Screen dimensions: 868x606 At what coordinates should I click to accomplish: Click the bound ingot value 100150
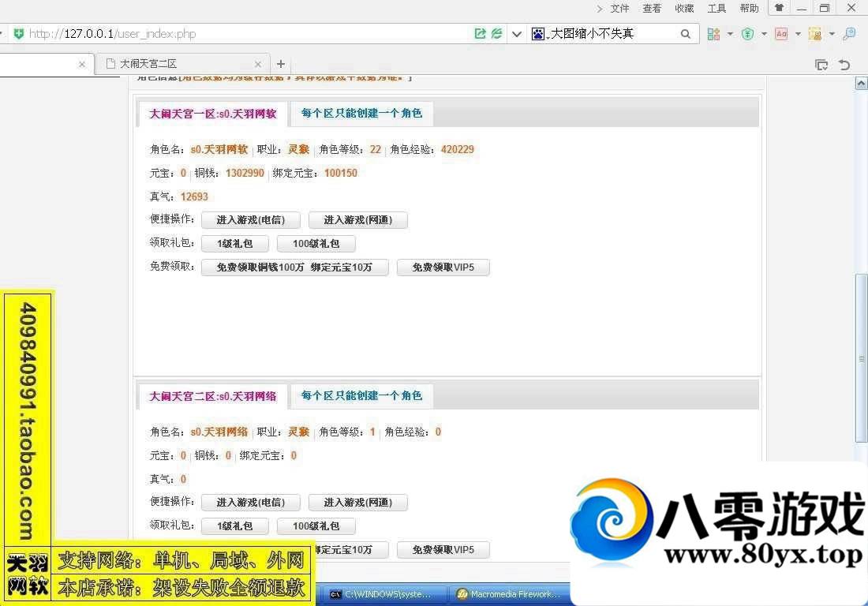(x=341, y=174)
